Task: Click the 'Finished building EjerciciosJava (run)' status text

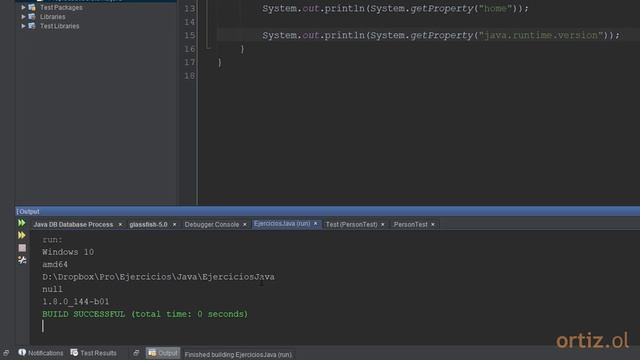Action: pyautogui.click(x=238, y=355)
